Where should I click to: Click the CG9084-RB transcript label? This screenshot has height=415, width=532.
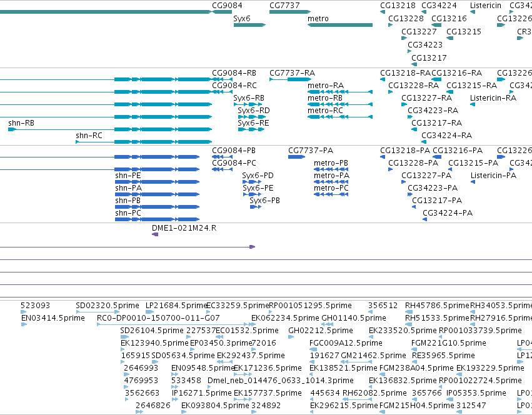[x=234, y=73]
